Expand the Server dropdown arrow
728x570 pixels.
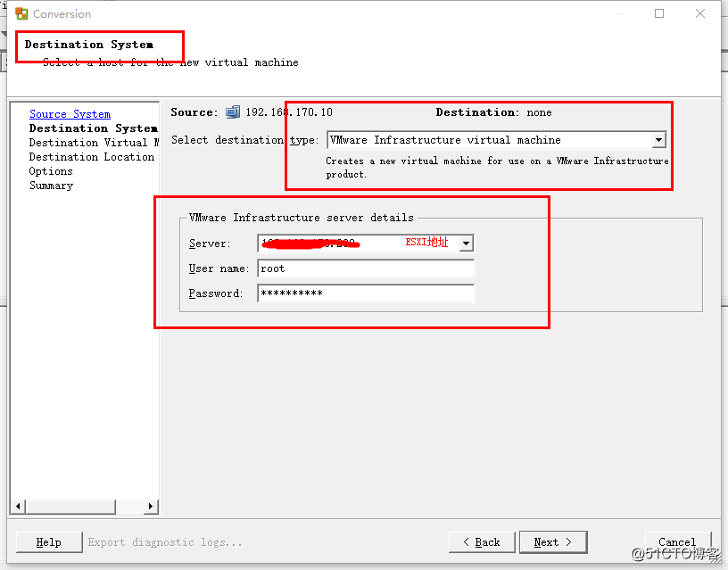[466, 244]
